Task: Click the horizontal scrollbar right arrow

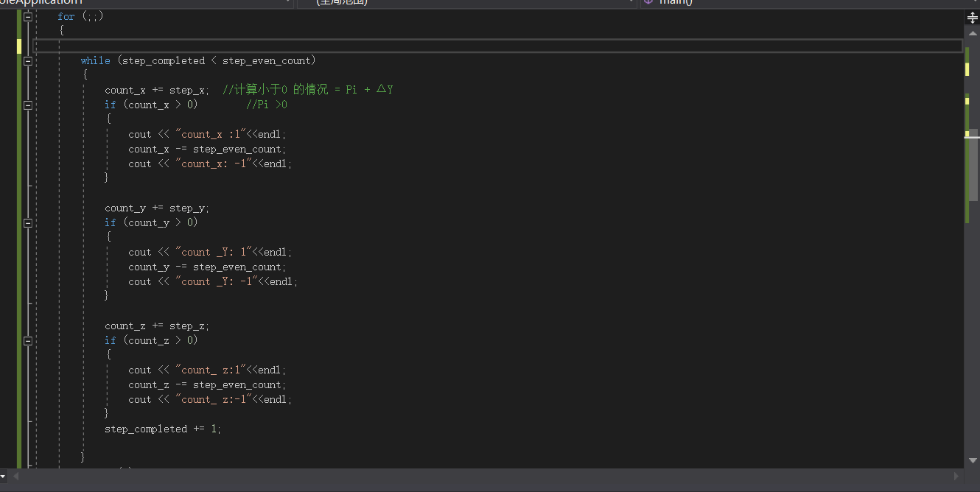Action: (957, 477)
